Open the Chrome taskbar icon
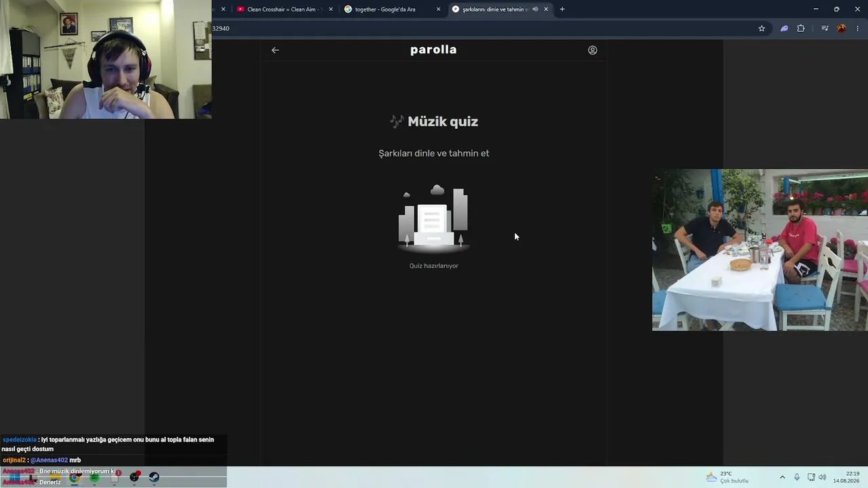 click(x=75, y=477)
